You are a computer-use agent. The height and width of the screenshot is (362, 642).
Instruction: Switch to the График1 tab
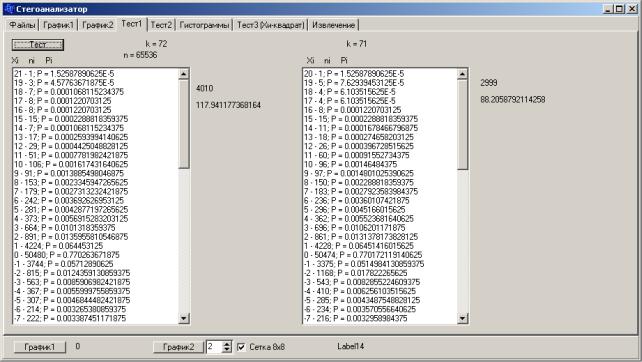click(x=58, y=25)
